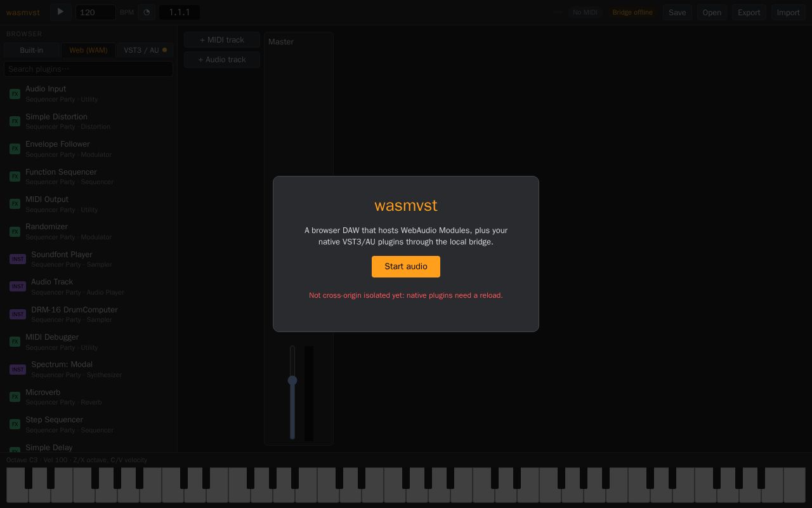This screenshot has width=812, height=508.
Task: Click the INST badge beside DRM-16 DrumComputer
Action: pos(18,314)
